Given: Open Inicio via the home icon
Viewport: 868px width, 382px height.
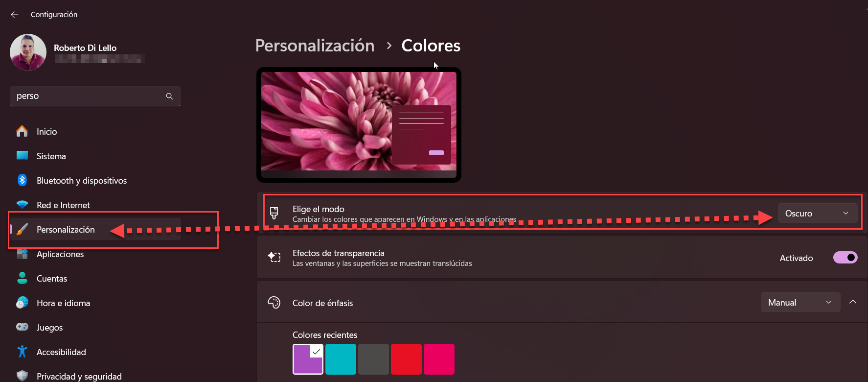Looking at the screenshot, I should pyautogui.click(x=22, y=131).
